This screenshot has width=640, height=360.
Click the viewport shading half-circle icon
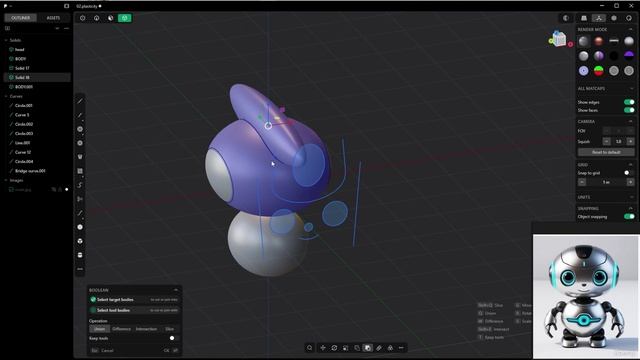[566, 18]
